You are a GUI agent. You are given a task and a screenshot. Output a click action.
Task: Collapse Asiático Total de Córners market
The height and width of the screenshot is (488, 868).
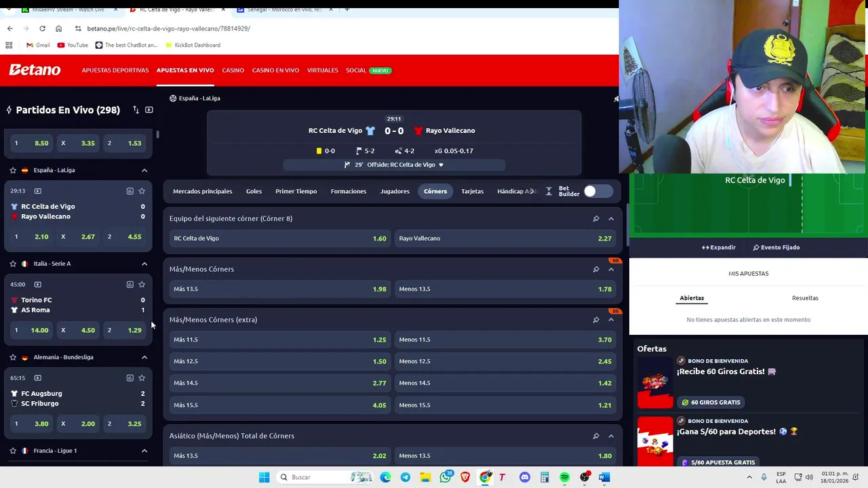(611, 436)
